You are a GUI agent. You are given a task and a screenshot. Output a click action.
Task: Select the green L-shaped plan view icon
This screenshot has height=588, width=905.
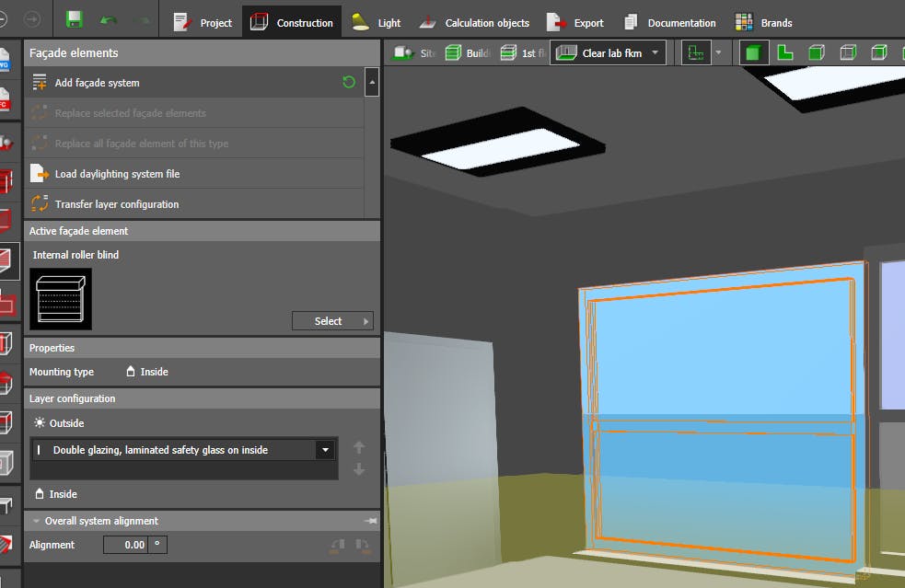coord(785,53)
